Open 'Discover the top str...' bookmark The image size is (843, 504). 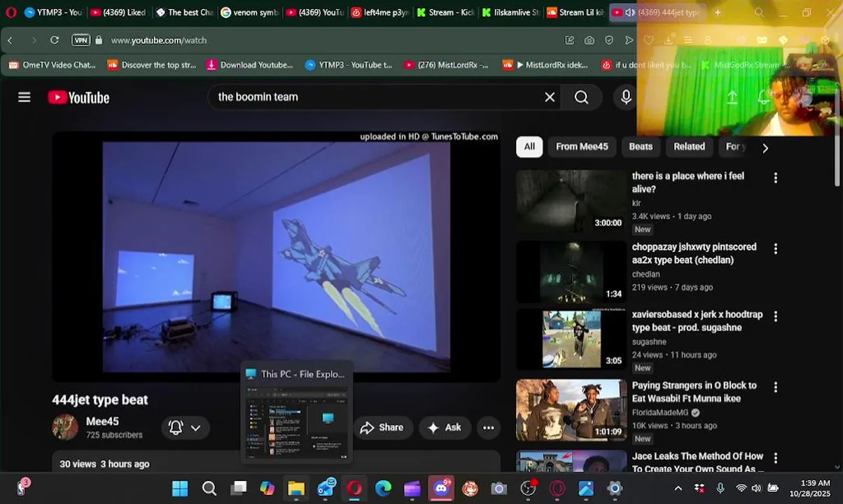[151, 65]
